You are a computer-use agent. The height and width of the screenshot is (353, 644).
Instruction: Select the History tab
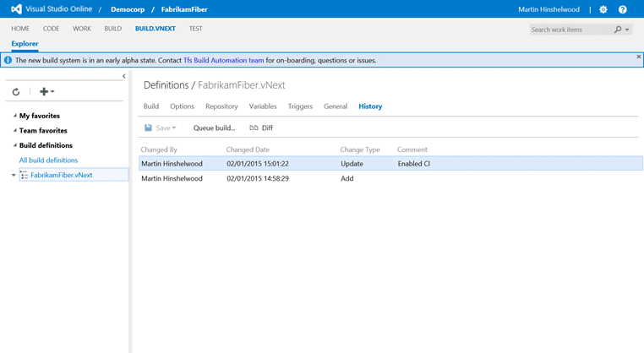370,106
